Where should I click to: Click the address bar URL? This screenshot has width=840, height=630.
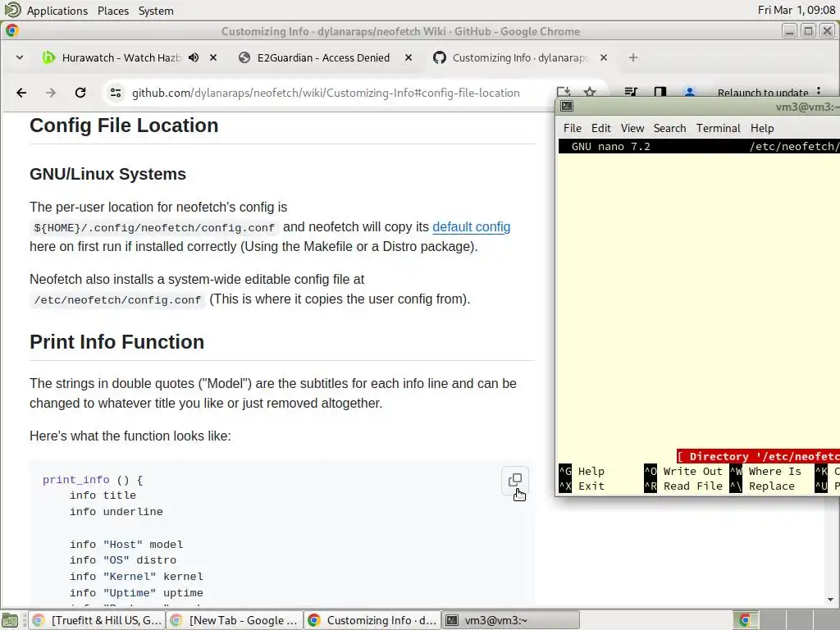click(326, 93)
